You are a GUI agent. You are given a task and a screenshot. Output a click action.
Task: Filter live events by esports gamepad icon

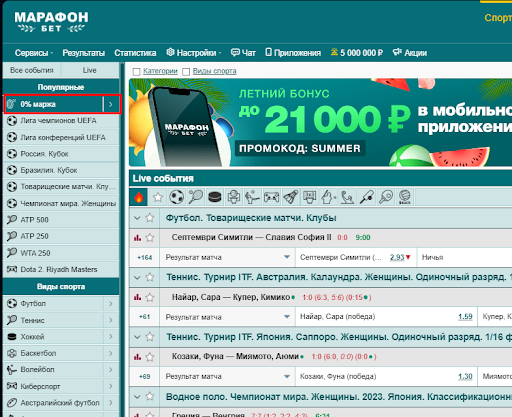click(271, 197)
